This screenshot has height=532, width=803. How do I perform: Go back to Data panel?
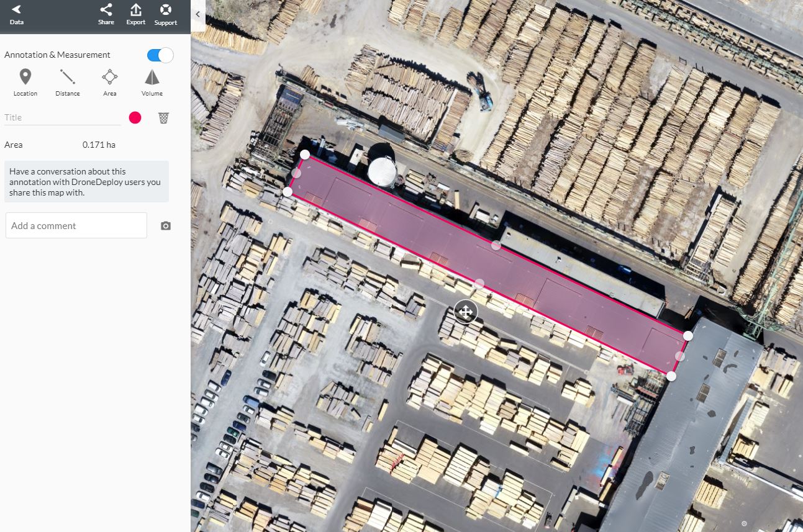[16, 15]
